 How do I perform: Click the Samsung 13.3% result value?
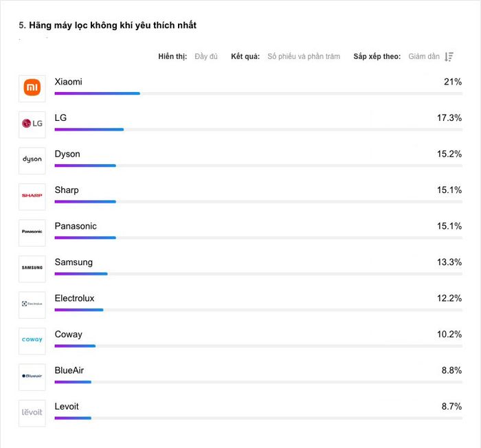point(449,262)
